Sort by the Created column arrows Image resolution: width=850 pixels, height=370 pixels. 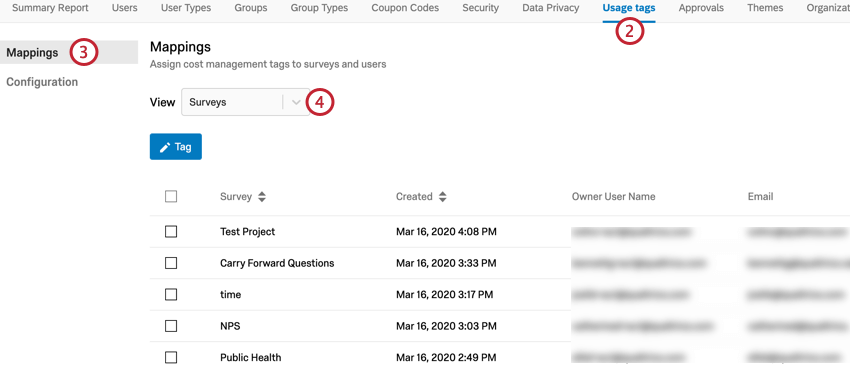[x=442, y=197]
